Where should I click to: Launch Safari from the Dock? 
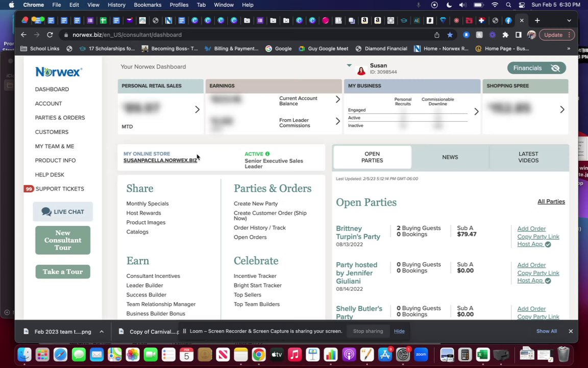pyautogui.click(x=60, y=355)
